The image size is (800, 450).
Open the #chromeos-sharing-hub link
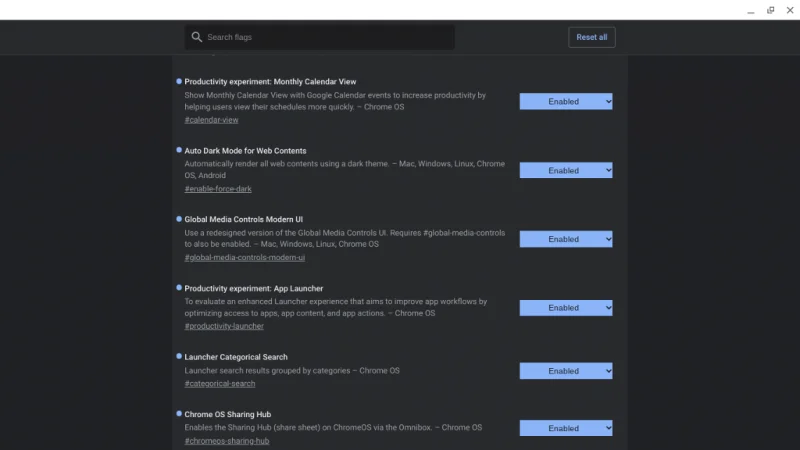[227, 441]
